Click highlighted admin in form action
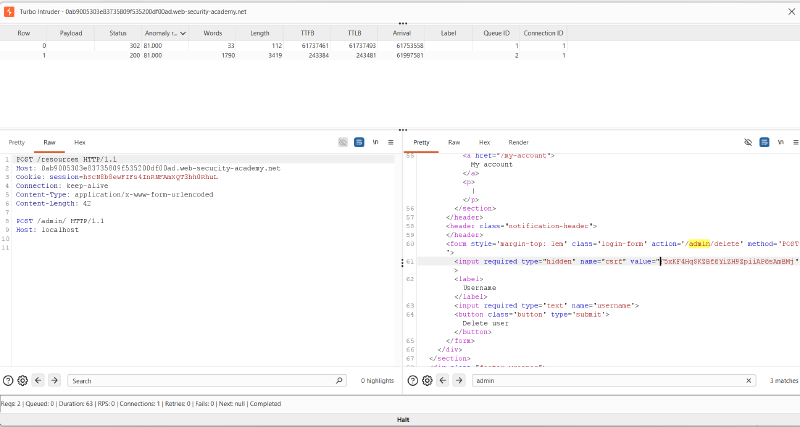 point(699,244)
